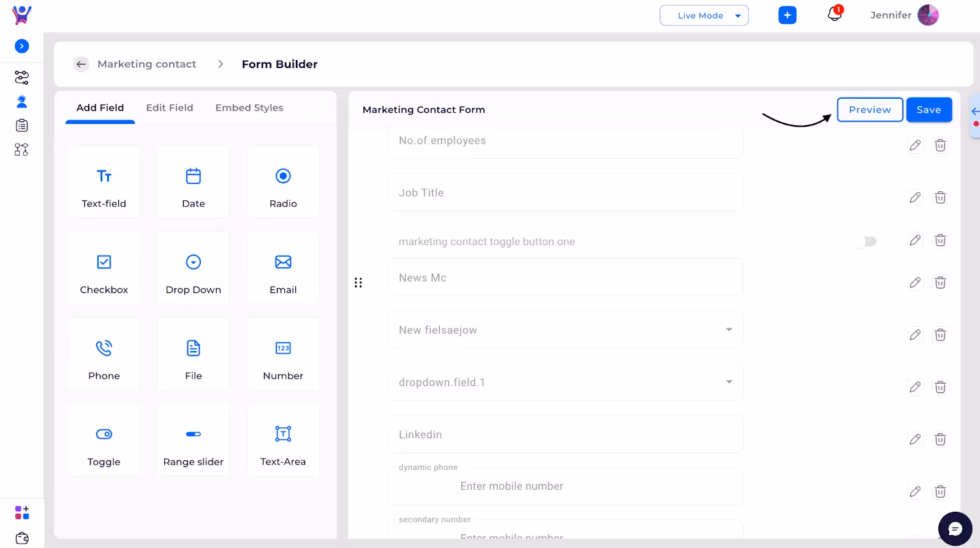This screenshot has width=980, height=548.
Task: Add a Checkbox field element
Action: point(104,268)
